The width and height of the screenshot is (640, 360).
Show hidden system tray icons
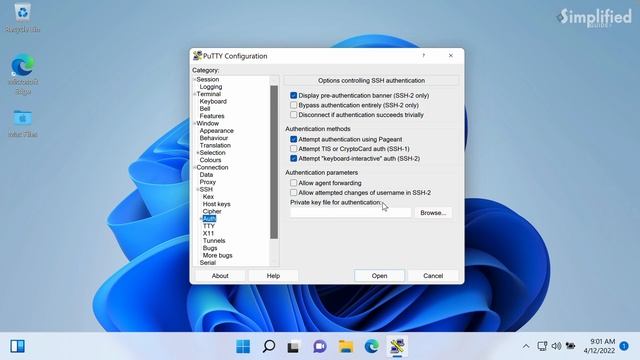(526, 347)
